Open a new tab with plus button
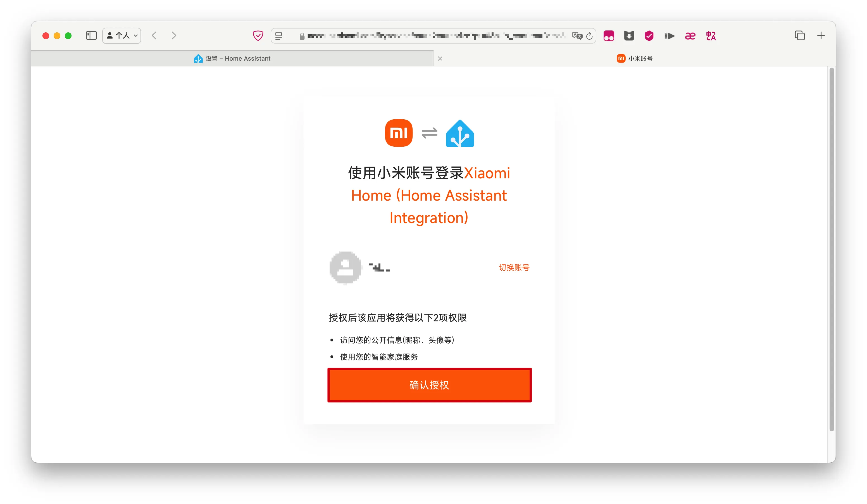The width and height of the screenshot is (867, 504). pos(821,36)
